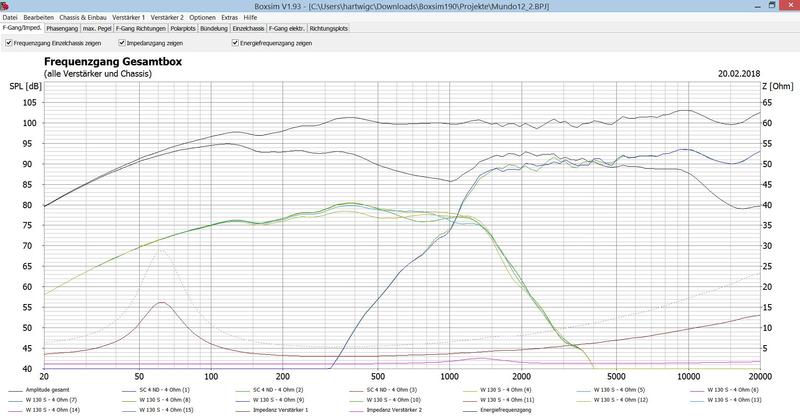Click the 1000 Hz frequency axis label
Screen dimensions: 800x418
point(449,377)
